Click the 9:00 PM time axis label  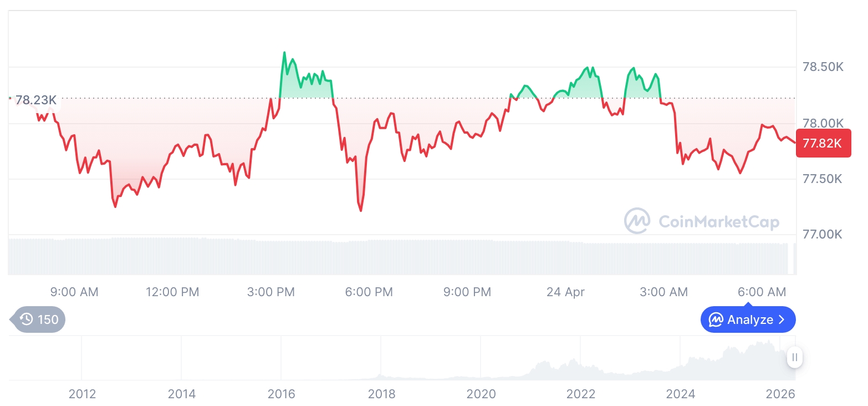[467, 292]
